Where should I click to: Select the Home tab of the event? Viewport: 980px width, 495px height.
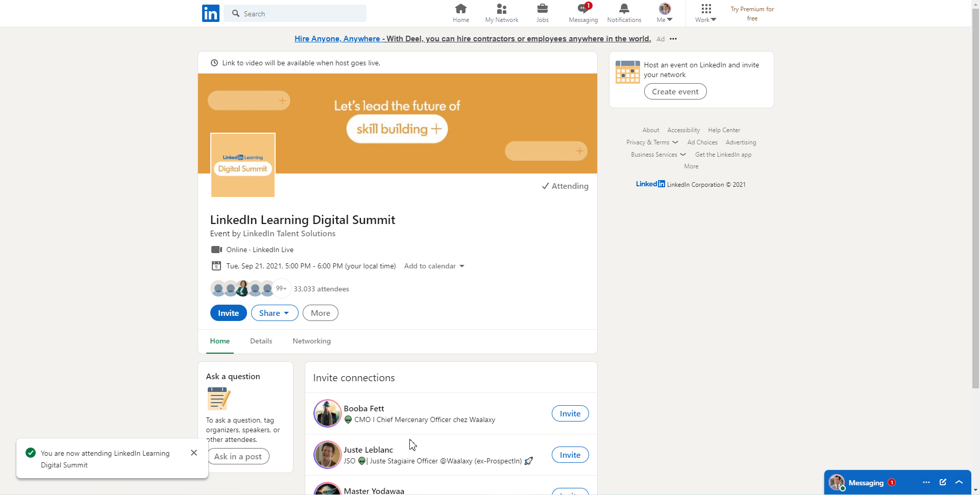click(220, 341)
